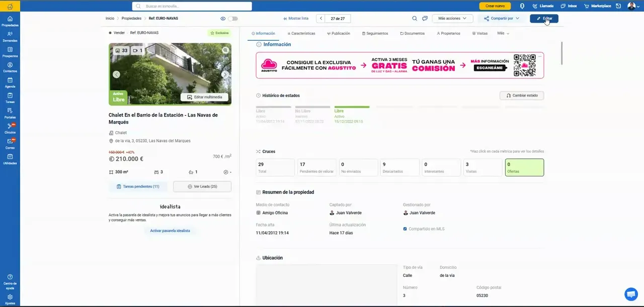Screen dimensions: 644x307
Task: Expand the Más acciones dropdown
Action: tap(452, 19)
